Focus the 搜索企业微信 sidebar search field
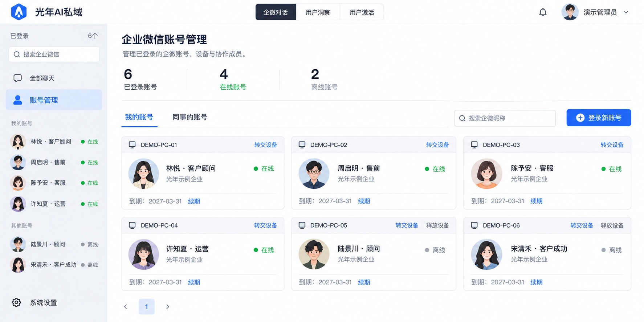This screenshot has height=322, width=644. click(54, 54)
